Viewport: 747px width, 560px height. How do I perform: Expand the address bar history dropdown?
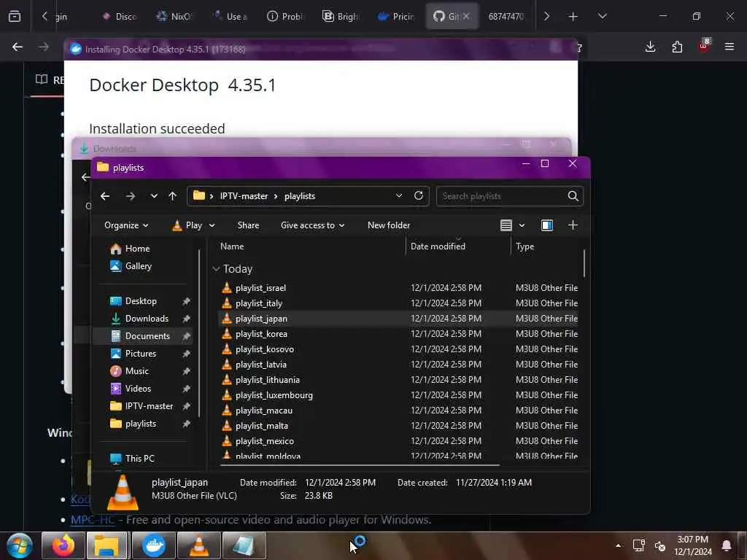[399, 195]
